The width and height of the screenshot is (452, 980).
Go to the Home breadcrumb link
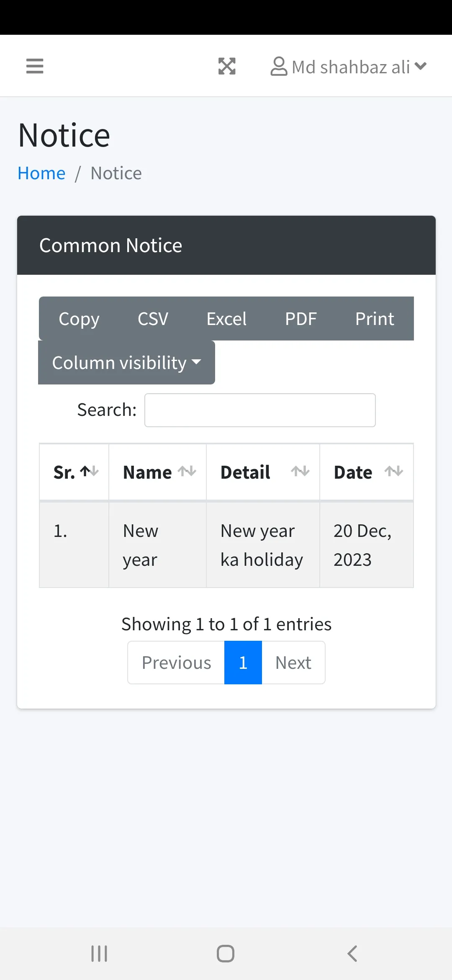(41, 173)
